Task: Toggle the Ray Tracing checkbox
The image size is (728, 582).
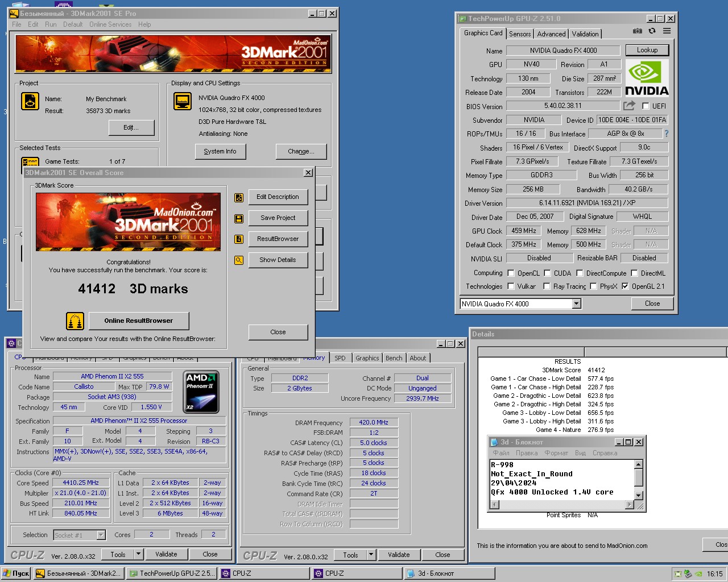Action: (547, 286)
